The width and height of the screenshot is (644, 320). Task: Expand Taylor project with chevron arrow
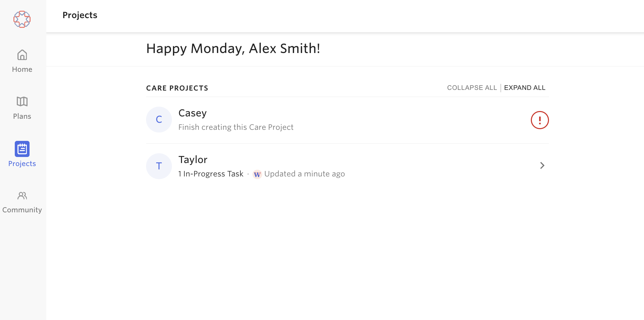point(542,165)
